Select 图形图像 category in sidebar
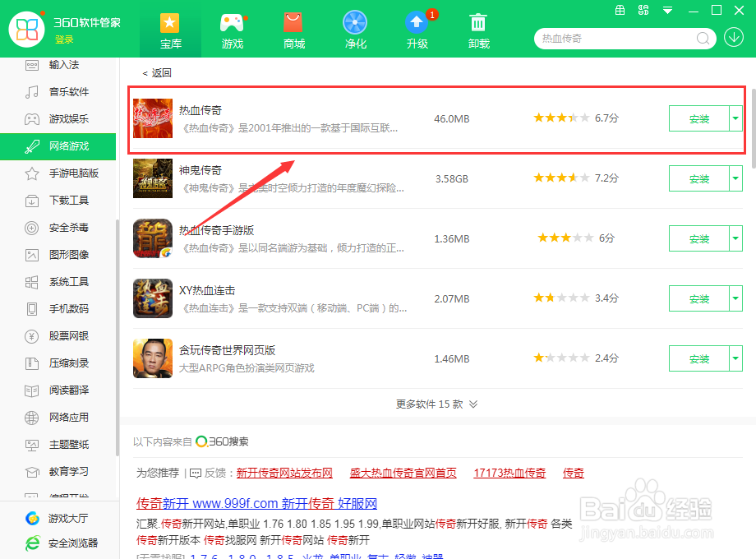The width and height of the screenshot is (756, 559). pos(58,255)
